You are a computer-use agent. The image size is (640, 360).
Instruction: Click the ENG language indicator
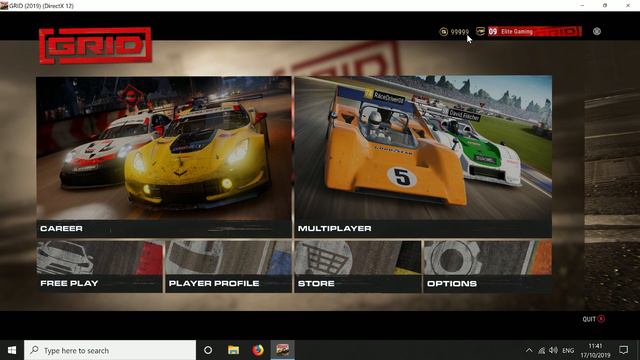(x=568, y=351)
